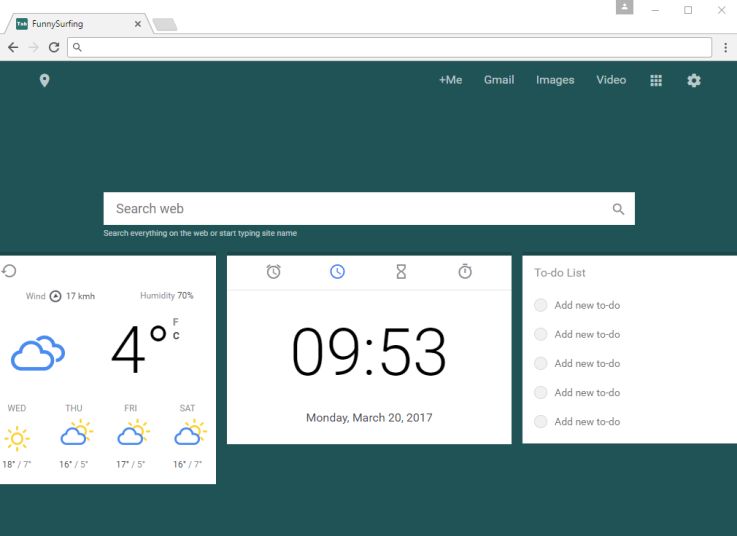This screenshot has height=536, width=737.
Task: Open a new browser tab
Action: [x=165, y=24]
